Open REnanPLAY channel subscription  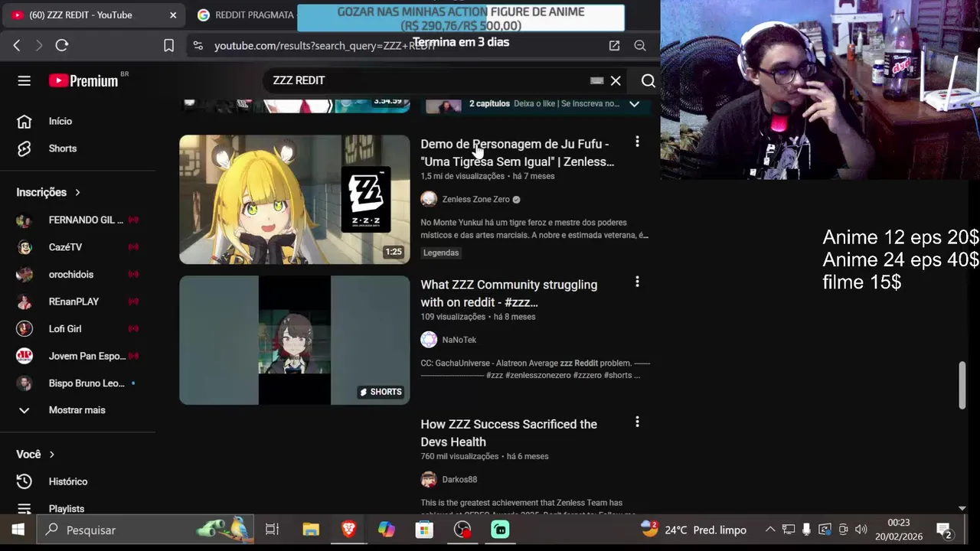pos(78,302)
